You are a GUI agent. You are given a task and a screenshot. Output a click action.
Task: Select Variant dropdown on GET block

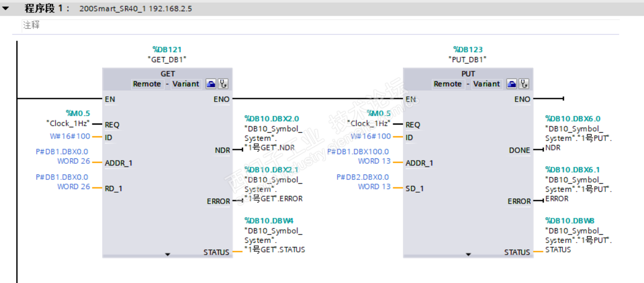pos(186,84)
